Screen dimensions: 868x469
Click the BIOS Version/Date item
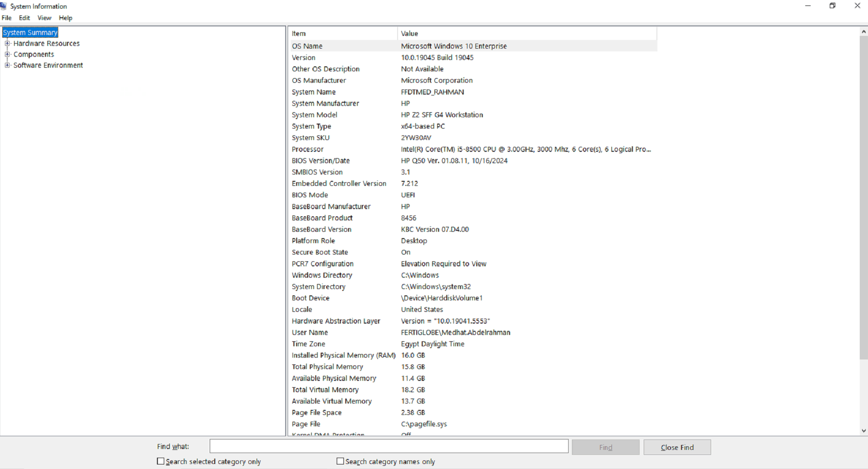coord(321,160)
